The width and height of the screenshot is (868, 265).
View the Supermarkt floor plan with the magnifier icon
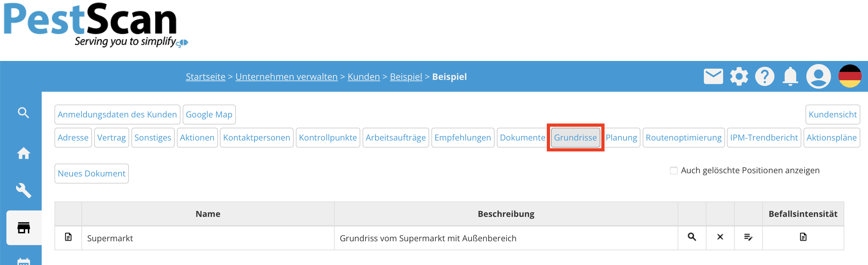tap(692, 237)
